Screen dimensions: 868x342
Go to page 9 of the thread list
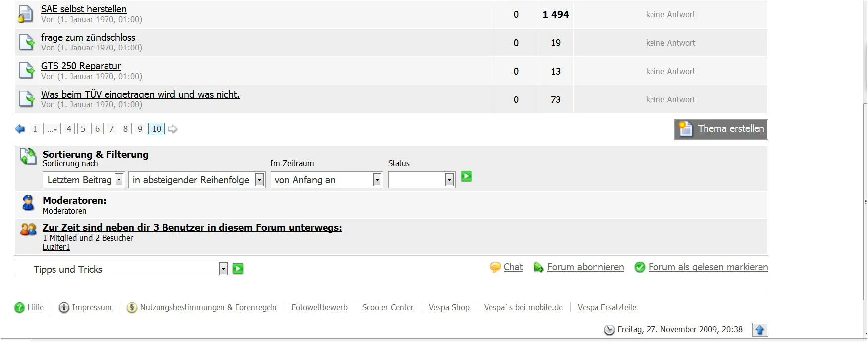click(x=140, y=129)
